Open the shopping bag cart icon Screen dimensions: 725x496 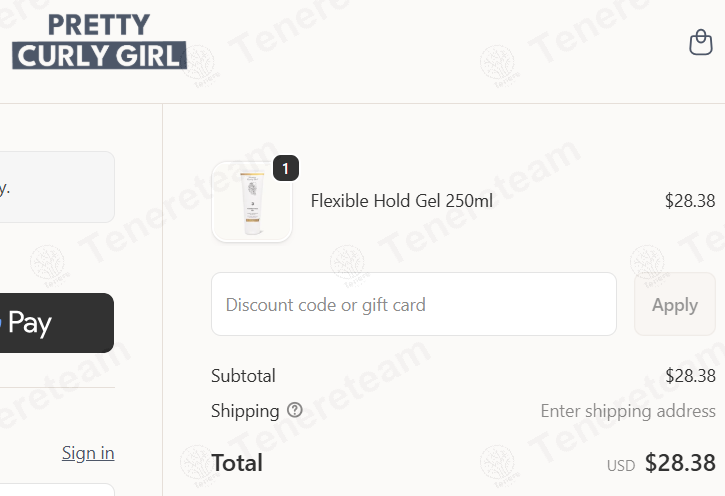[701, 43]
